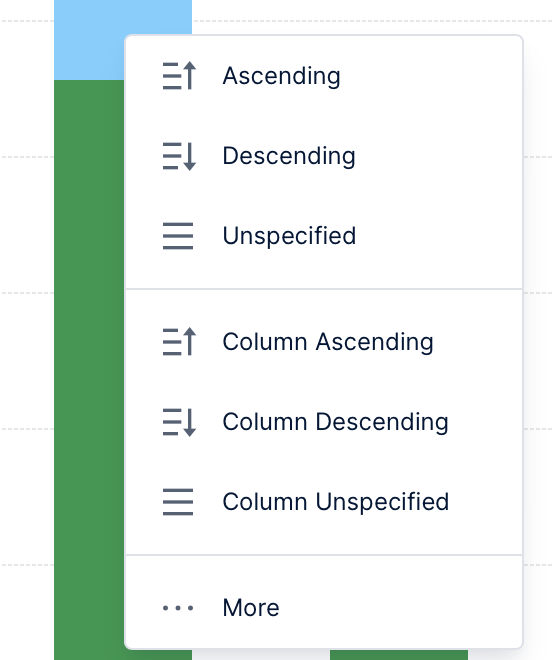This screenshot has height=660, width=554.
Task: Choose Descending sort order
Action: coord(324,156)
